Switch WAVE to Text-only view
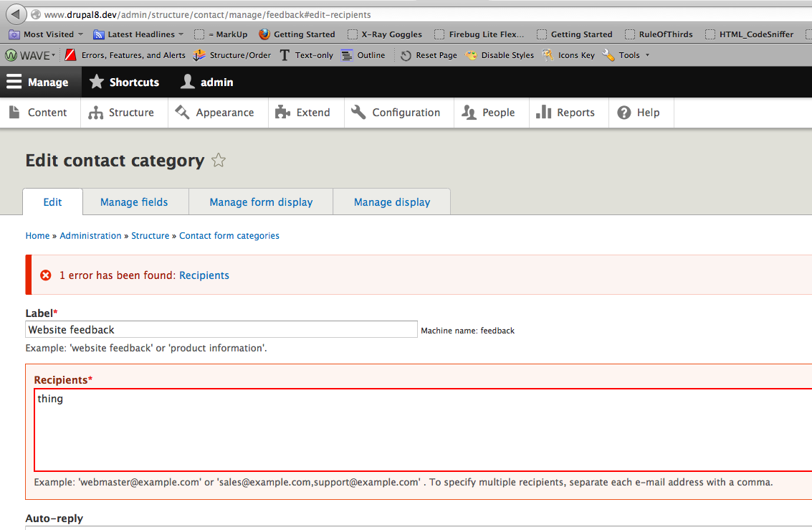The height and width of the screenshot is (530, 812). point(306,55)
